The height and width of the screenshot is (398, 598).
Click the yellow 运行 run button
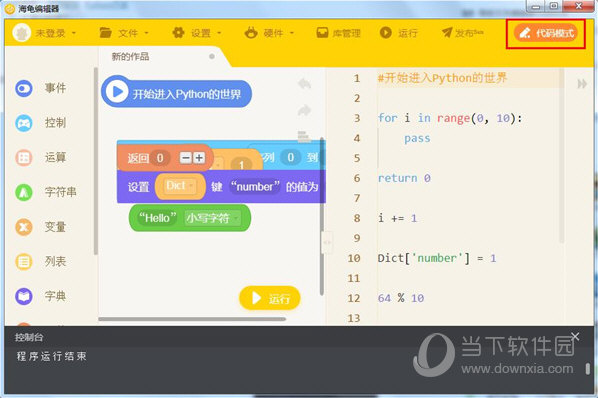click(x=270, y=298)
